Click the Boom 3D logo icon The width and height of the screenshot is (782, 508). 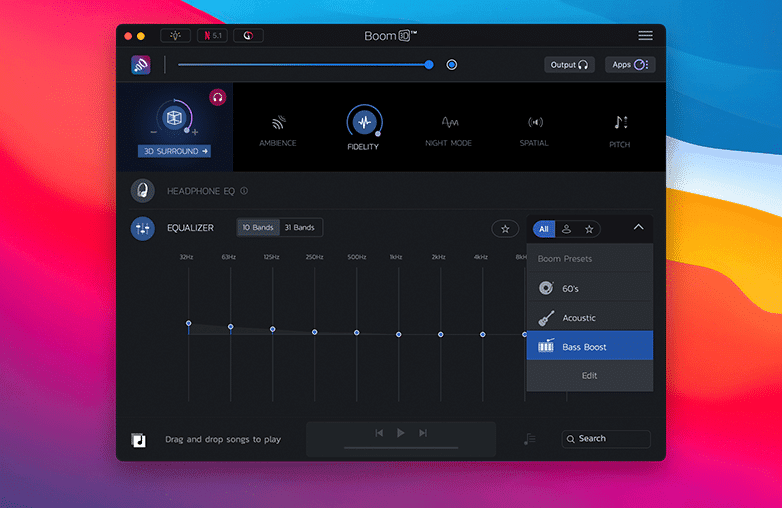click(x=141, y=65)
